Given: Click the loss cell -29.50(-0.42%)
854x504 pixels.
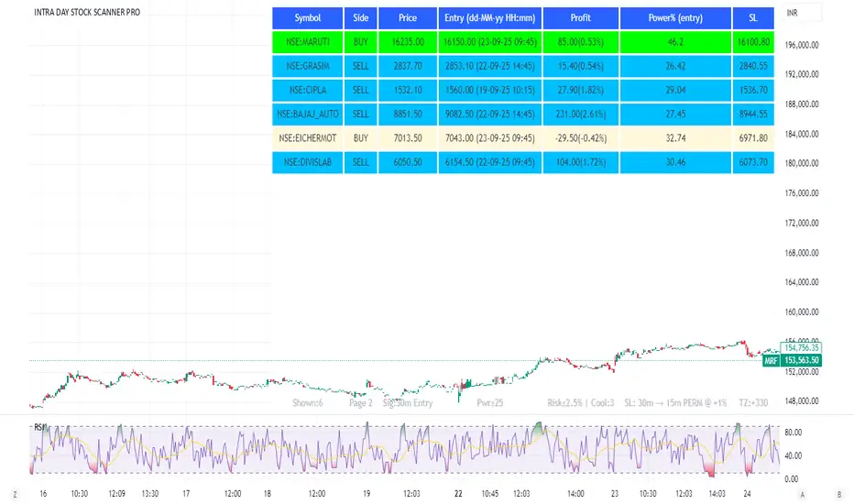Looking at the screenshot, I should point(581,138).
